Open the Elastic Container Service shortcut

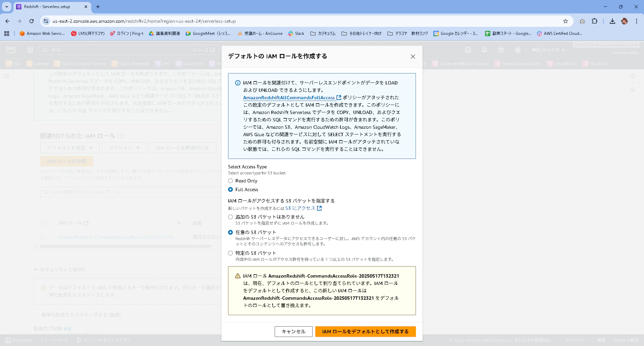click(x=80, y=64)
